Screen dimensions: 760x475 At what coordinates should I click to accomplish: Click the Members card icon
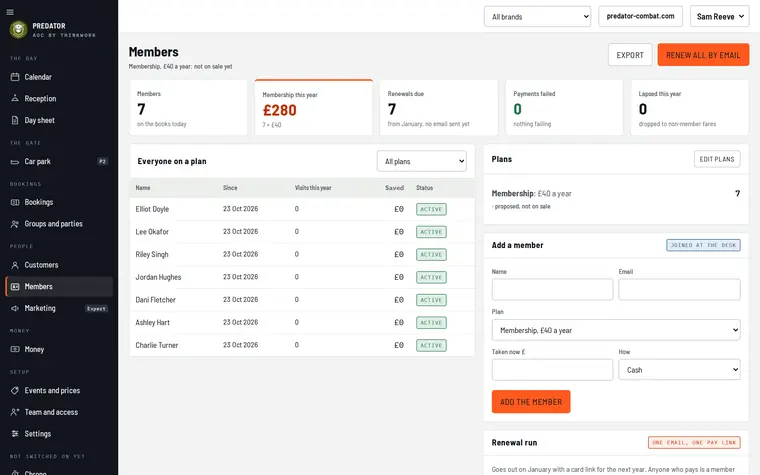[x=15, y=286]
